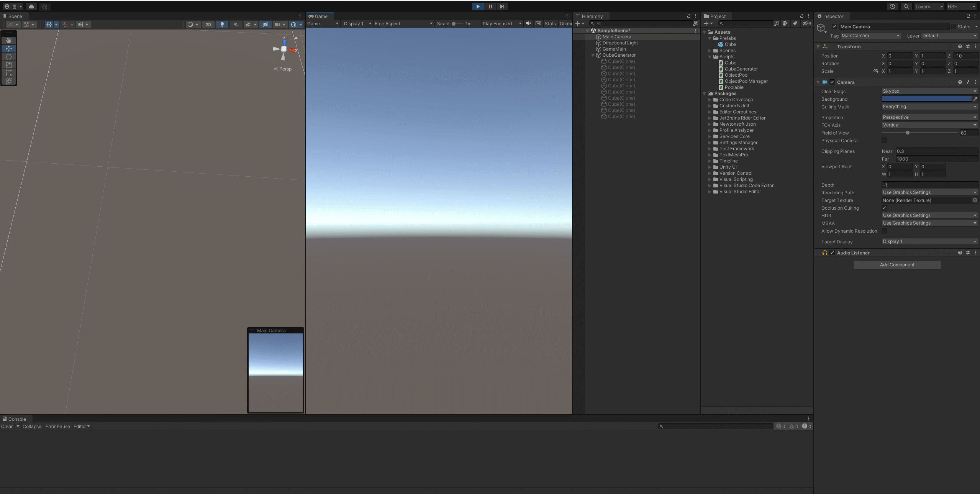Open Undo History clock icon
Viewport: 980px width, 494px height.
(893, 7)
